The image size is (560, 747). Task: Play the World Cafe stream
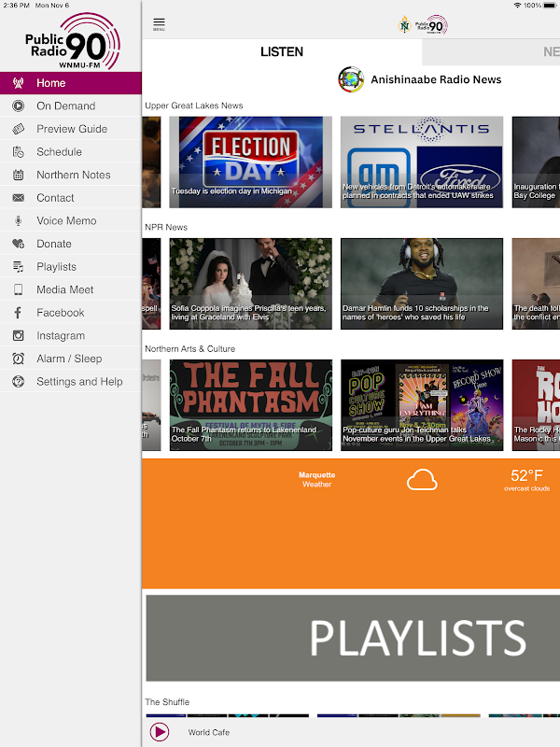coord(160,732)
